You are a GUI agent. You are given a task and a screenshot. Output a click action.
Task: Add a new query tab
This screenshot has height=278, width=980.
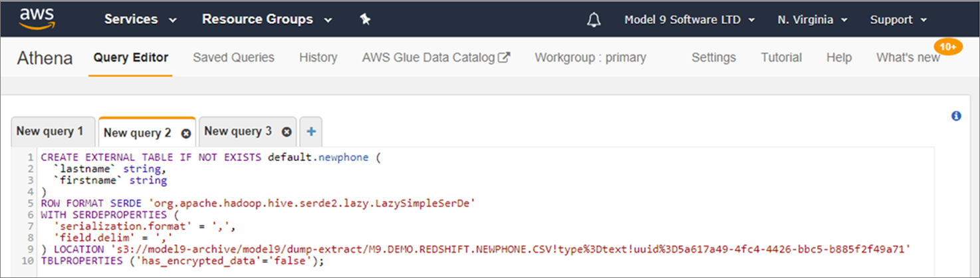tap(310, 132)
